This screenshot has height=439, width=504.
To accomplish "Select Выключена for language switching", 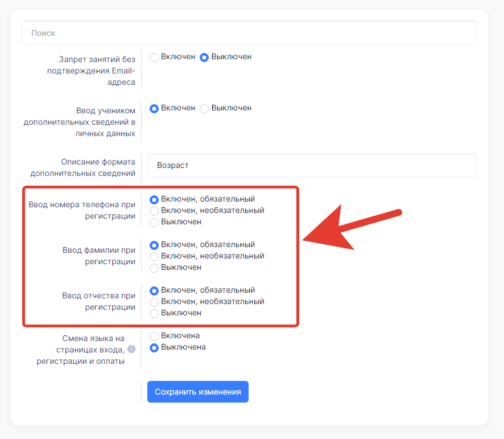I will 154,347.
